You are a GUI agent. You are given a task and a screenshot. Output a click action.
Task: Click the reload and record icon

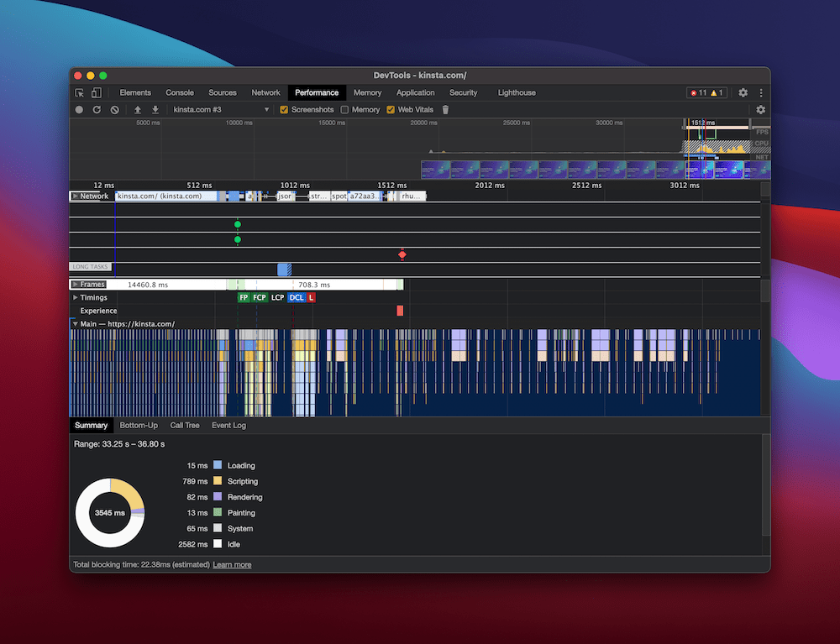[96, 109]
